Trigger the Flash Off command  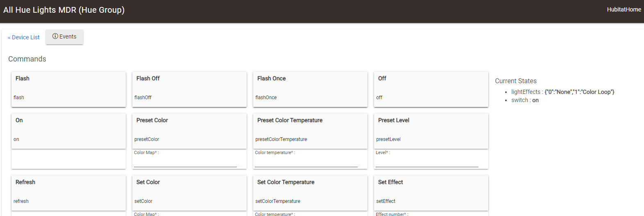point(189,89)
